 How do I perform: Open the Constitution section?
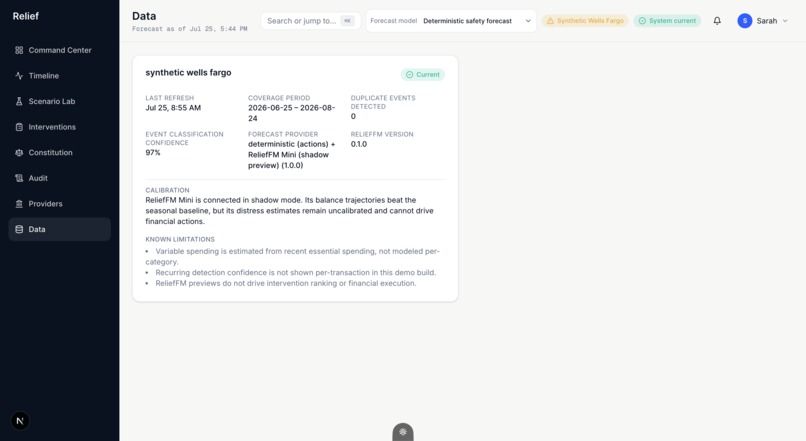[x=60, y=153]
